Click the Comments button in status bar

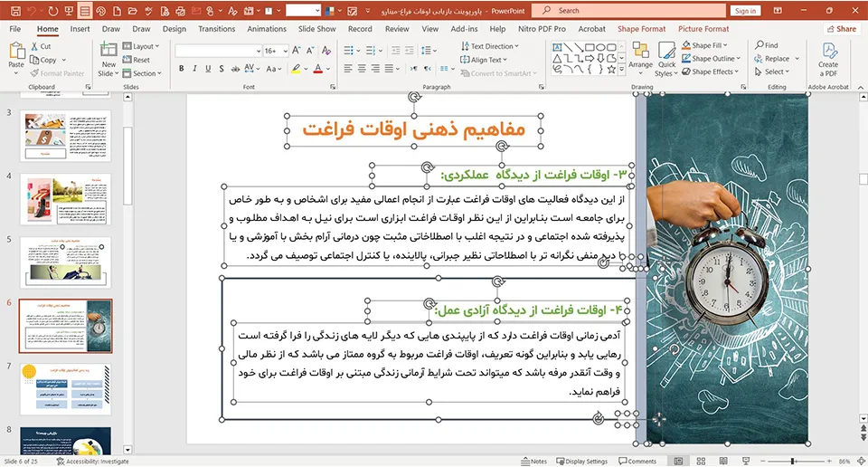(x=637, y=461)
